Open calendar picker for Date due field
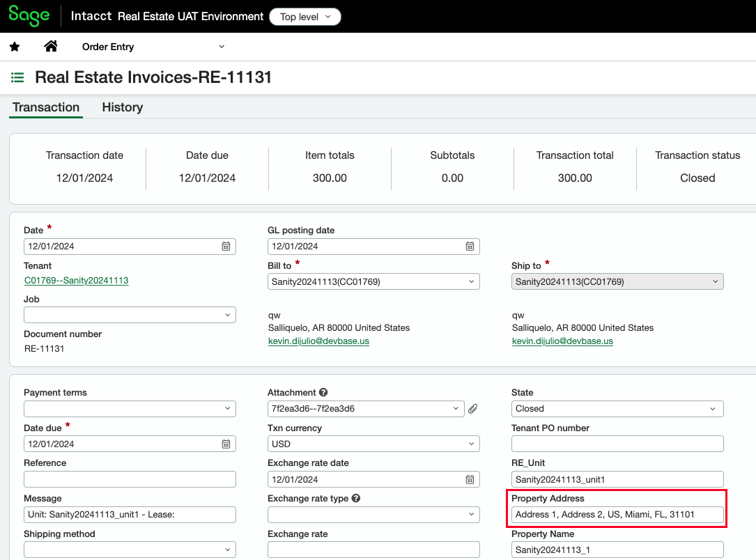This screenshot has height=560, width=756. tap(226, 444)
